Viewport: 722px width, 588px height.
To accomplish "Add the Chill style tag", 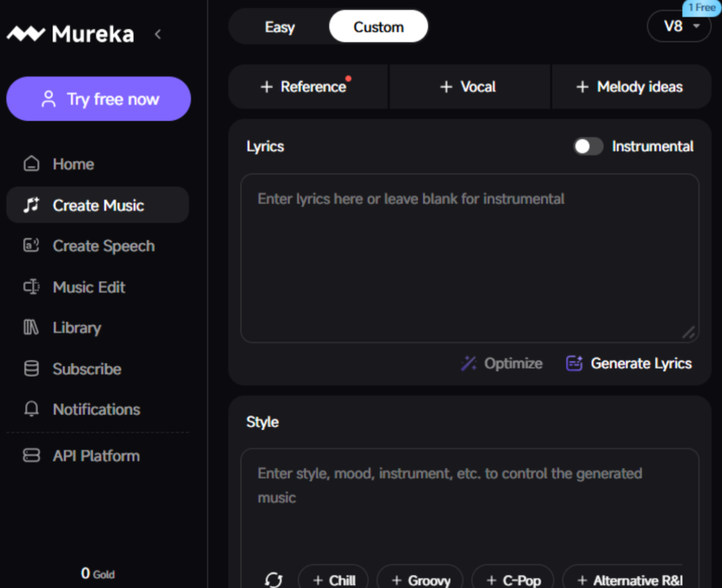I will click(334, 580).
